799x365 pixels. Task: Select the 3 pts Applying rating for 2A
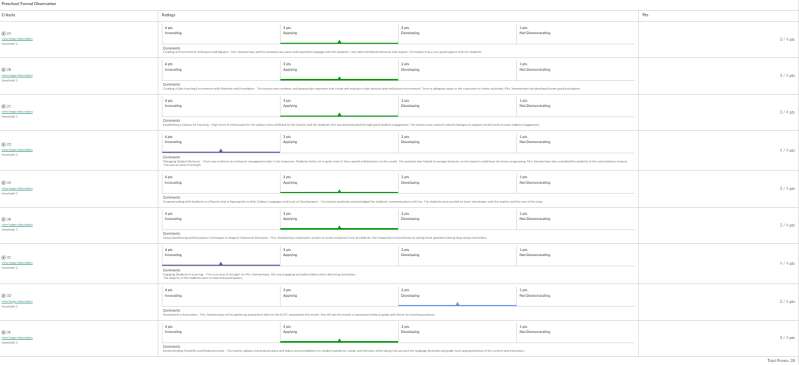tap(339, 34)
